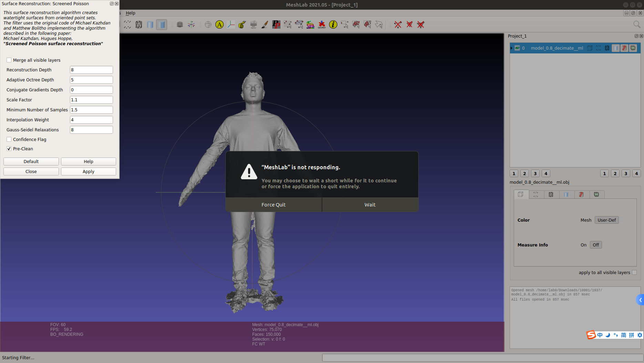Toggle Measure Info Off for the mesh

coord(596,245)
